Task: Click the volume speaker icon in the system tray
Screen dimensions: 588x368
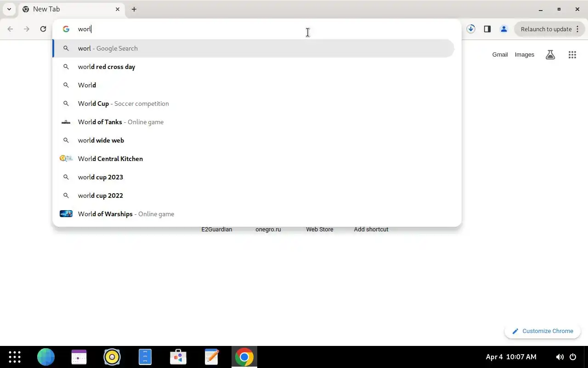Action: coord(560,357)
